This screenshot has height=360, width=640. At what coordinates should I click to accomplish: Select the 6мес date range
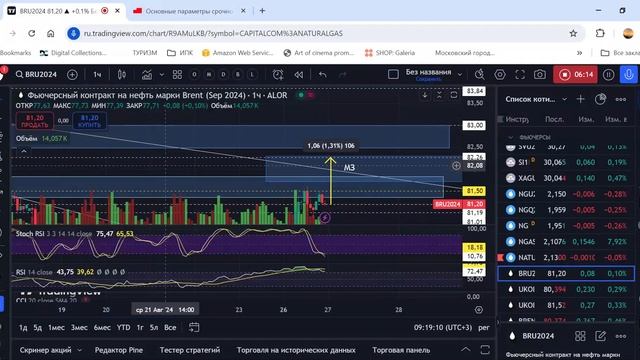click(102, 327)
